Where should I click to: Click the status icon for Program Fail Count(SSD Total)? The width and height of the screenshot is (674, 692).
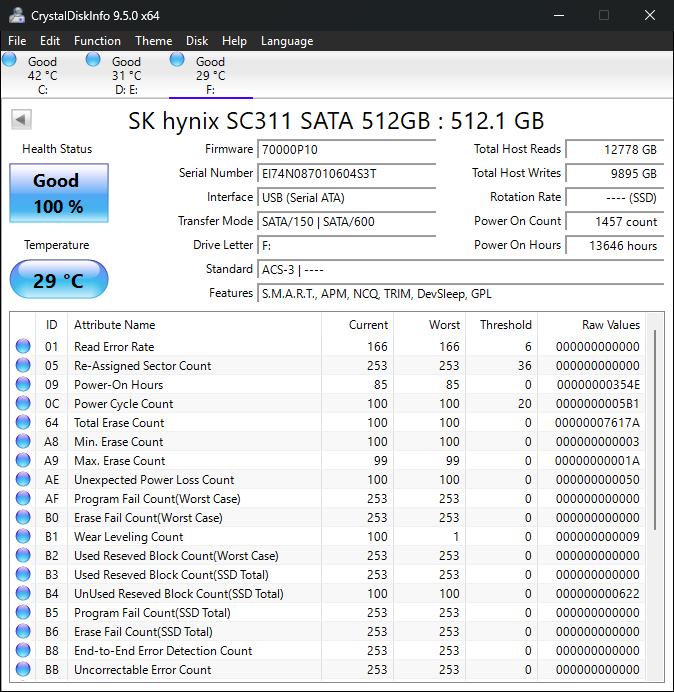(23, 612)
